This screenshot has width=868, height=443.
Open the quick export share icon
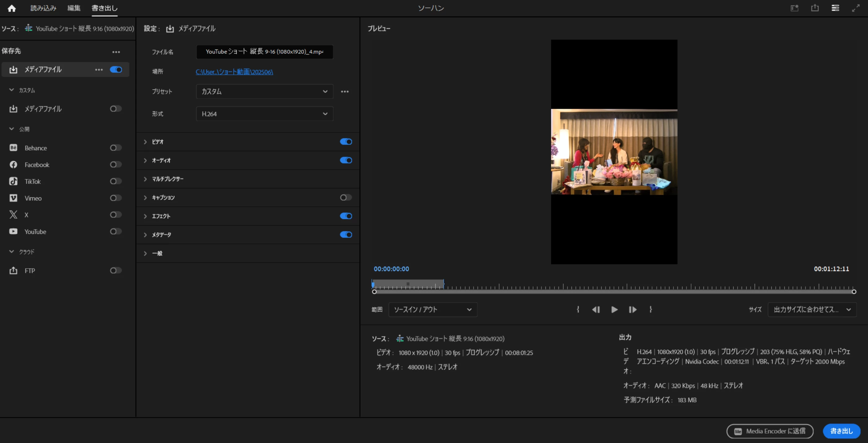click(815, 8)
